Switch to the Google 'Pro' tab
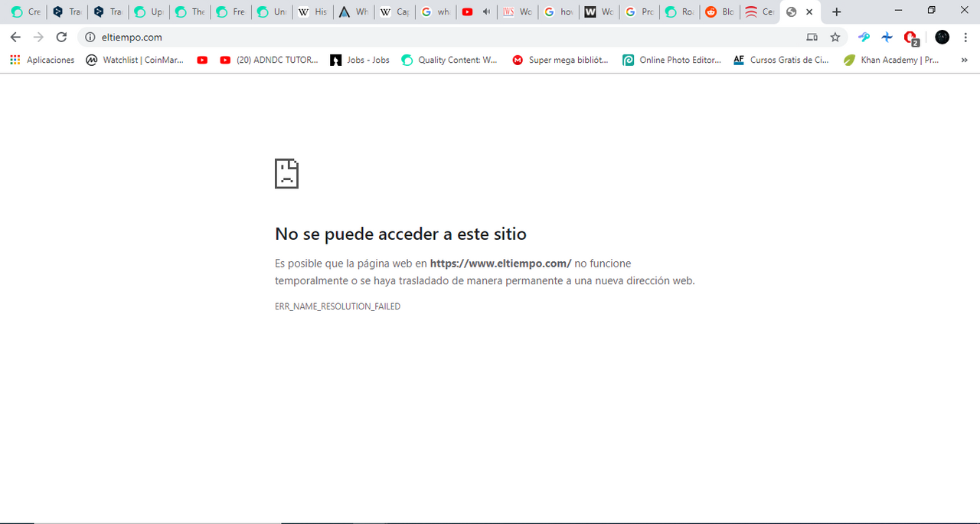 641,12
